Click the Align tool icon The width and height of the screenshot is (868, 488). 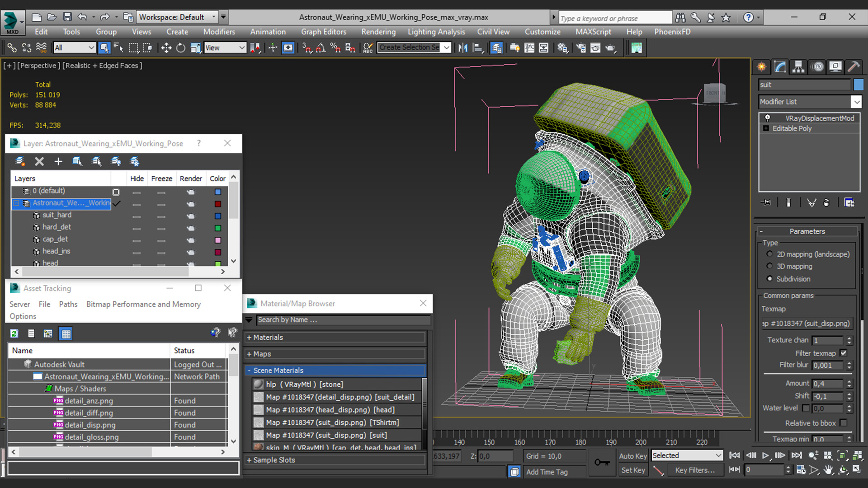pyautogui.click(x=477, y=47)
